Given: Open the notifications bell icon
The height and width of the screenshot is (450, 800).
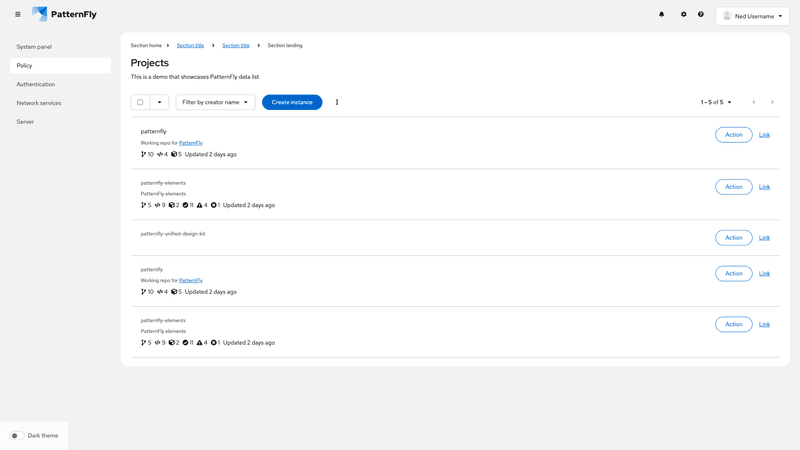Looking at the screenshot, I should point(661,15).
